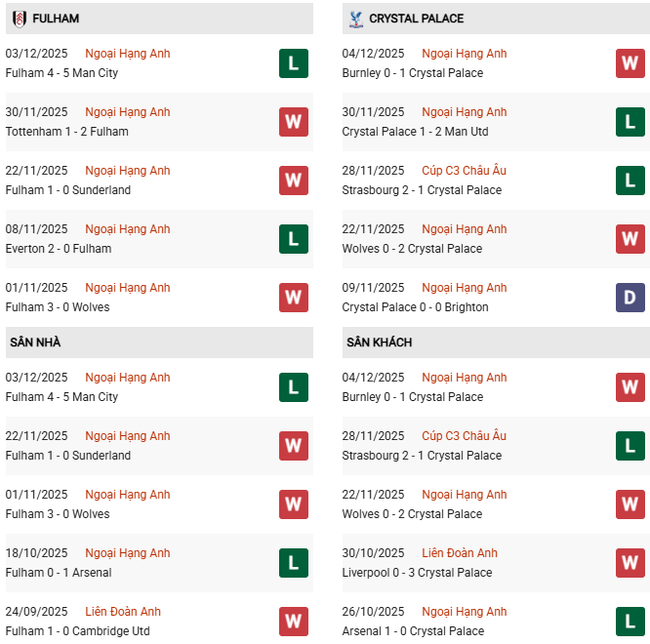Image resolution: width=650 pixels, height=644 pixels.
Task: Click the L badge for Fulham 0 - 1 Arsenal
Action: (294, 563)
